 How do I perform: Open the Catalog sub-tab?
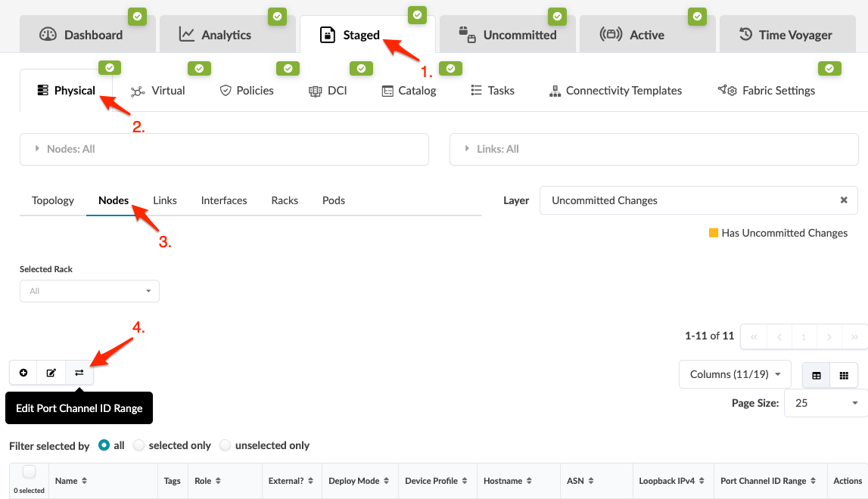coord(409,91)
